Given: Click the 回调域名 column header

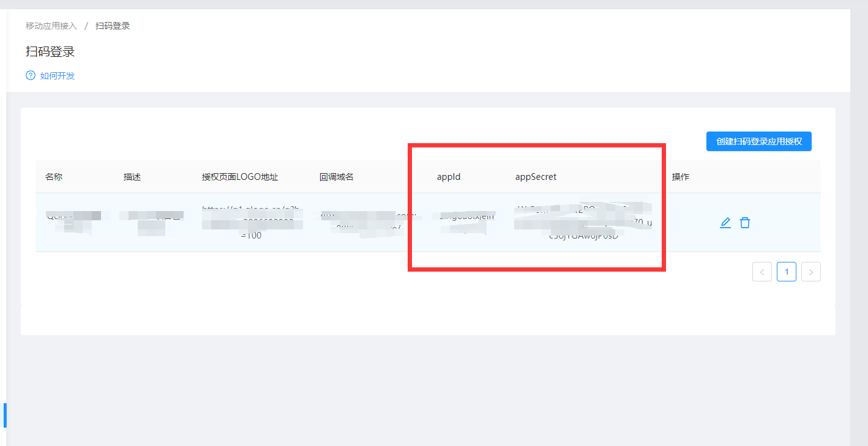Looking at the screenshot, I should pos(337,177).
